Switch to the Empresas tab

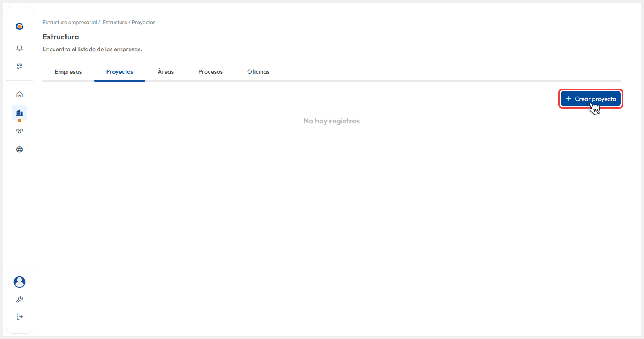pyautogui.click(x=68, y=72)
